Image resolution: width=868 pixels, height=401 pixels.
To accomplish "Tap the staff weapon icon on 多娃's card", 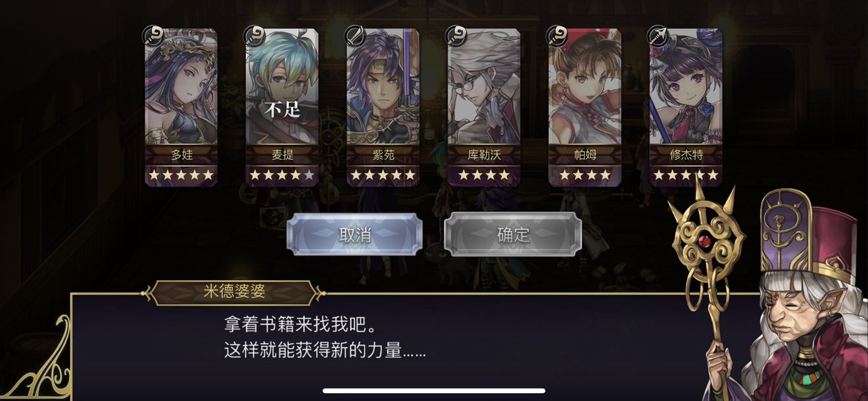I will [153, 35].
